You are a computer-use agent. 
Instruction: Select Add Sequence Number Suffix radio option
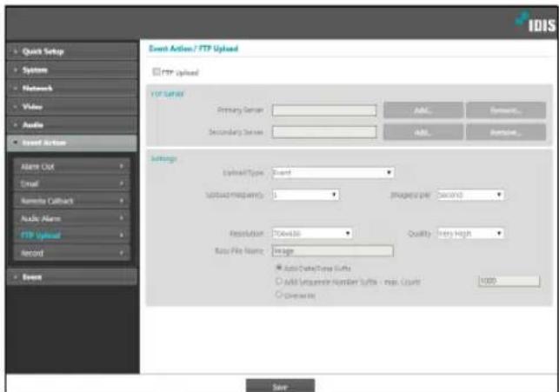(x=279, y=281)
